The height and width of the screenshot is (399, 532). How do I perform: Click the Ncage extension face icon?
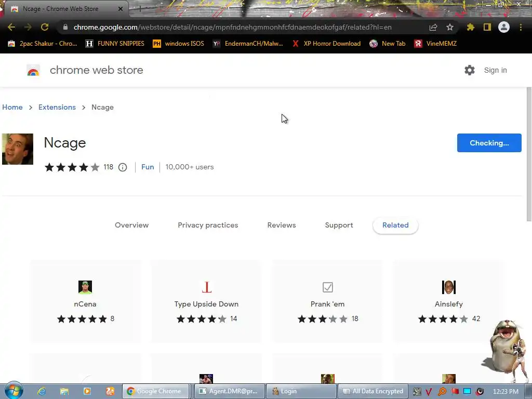pos(18,149)
